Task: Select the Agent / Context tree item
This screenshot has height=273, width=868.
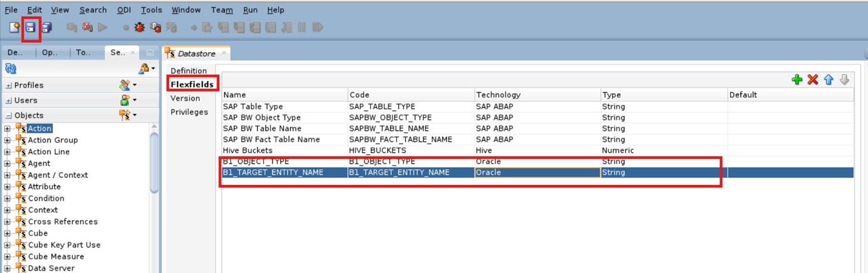Action: pyautogui.click(x=58, y=175)
